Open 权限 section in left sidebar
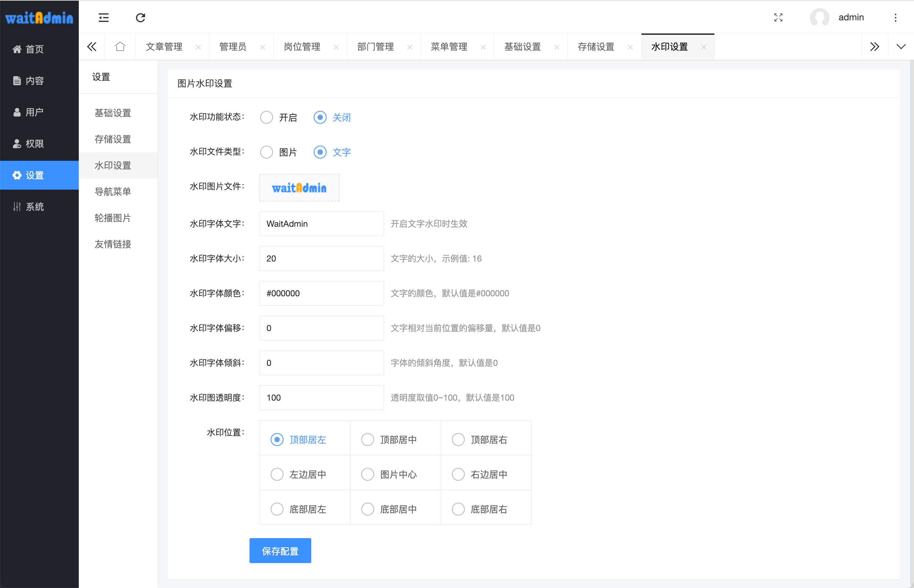914x588 pixels. [x=34, y=144]
